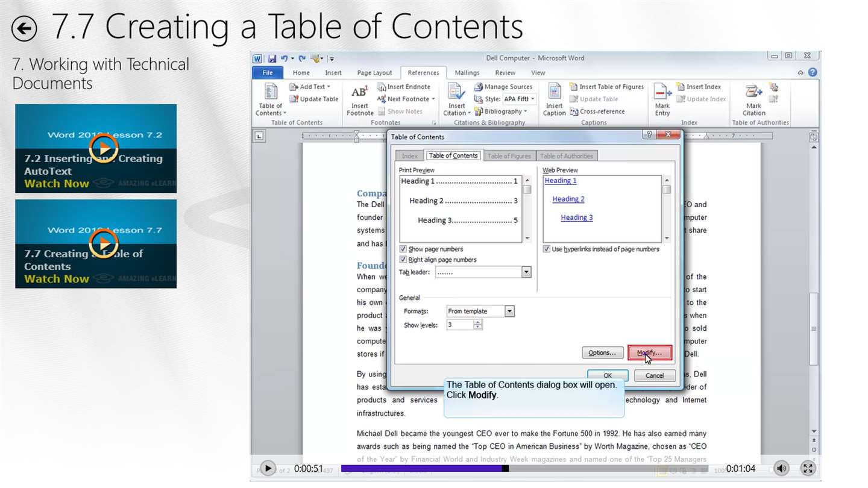Viewport: 868px width, 488px height.
Task: Toggle Use hyperlinks instead of page numbers
Action: (547, 249)
